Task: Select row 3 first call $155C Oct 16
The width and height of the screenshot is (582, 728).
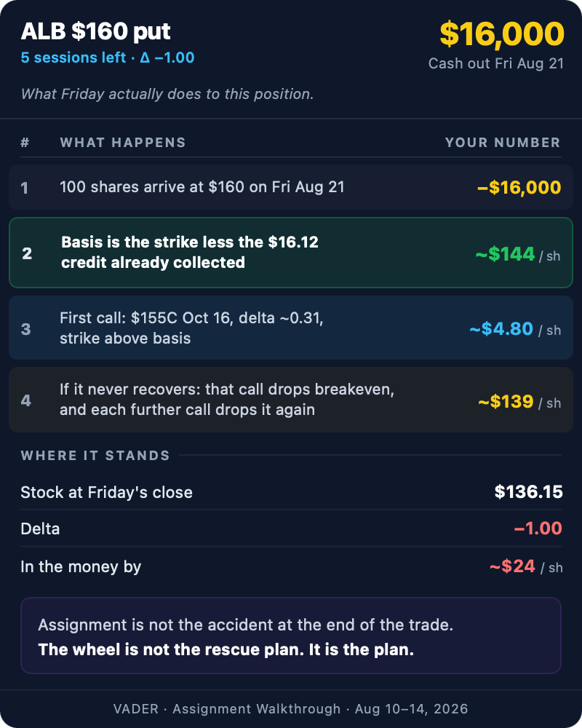Action: [290, 328]
